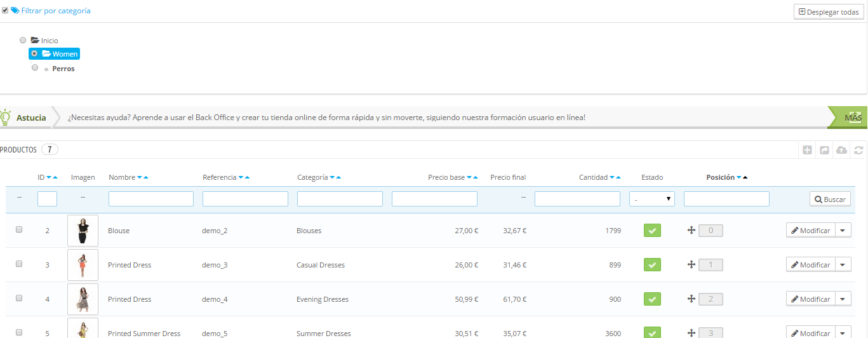The height and width of the screenshot is (338, 868).
Task: Sort the Nombre column ascending
Action: pos(147,178)
